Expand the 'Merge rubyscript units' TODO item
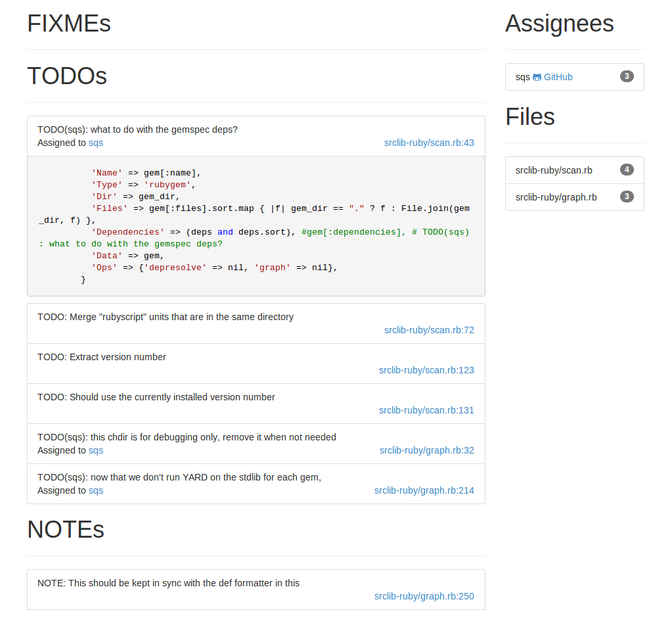This screenshot has width=672, height=633. 256,324
